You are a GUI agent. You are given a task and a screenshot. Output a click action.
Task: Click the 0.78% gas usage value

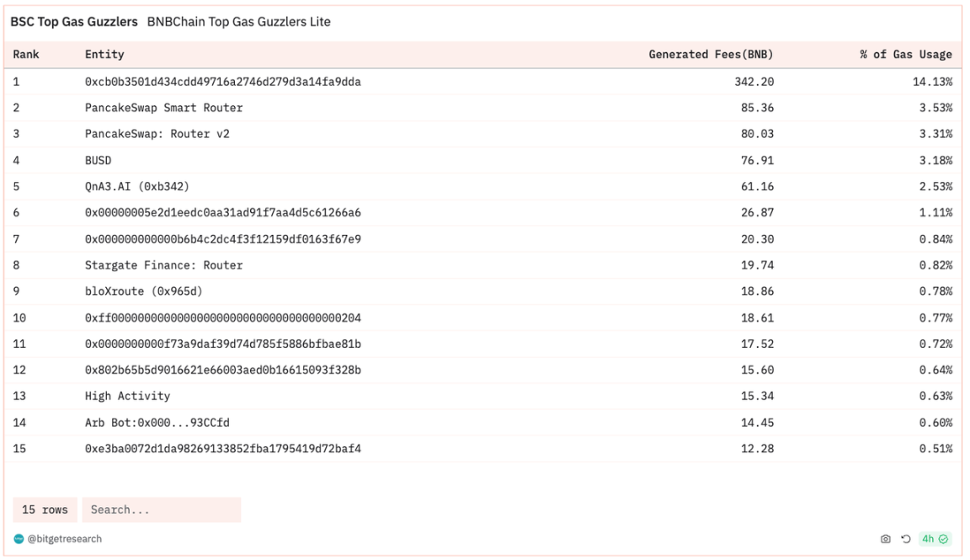[935, 291]
